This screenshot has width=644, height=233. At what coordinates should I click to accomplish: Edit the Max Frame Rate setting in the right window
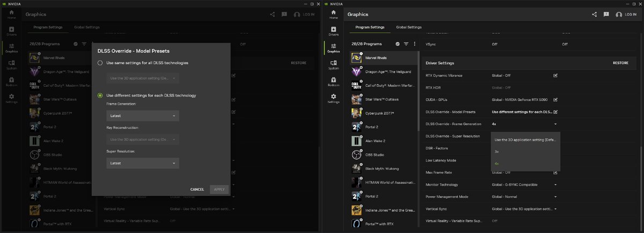pyautogui.click(x=555, y=172)
